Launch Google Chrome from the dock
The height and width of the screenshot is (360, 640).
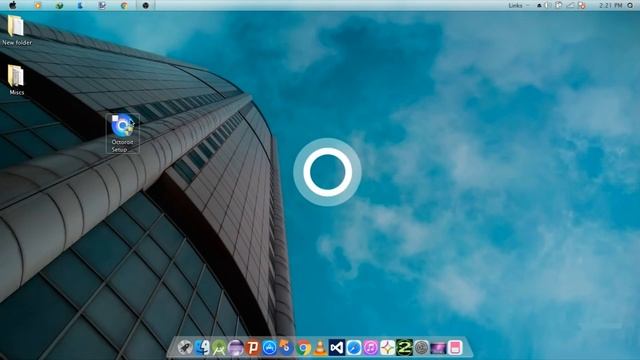[x=303, y=348]
